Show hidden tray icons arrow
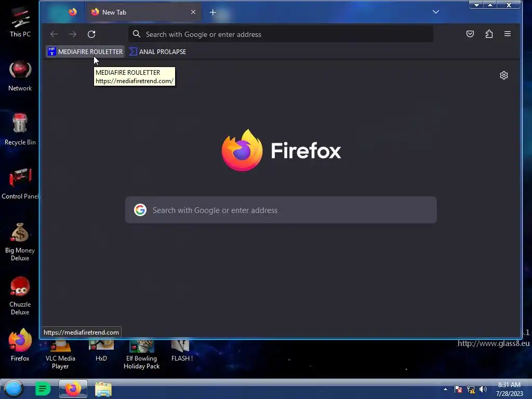Image resolution: width=532 pixels, height=399 pixels. [445, 389]
